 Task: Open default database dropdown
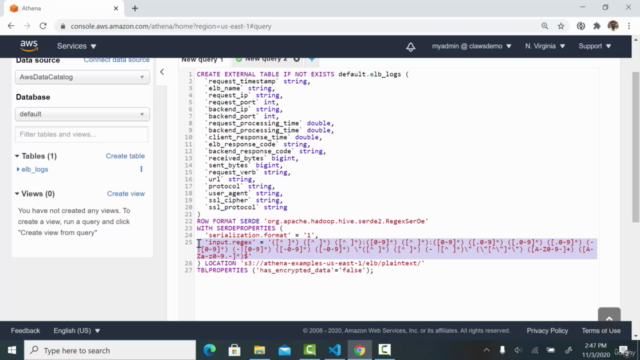82,114
